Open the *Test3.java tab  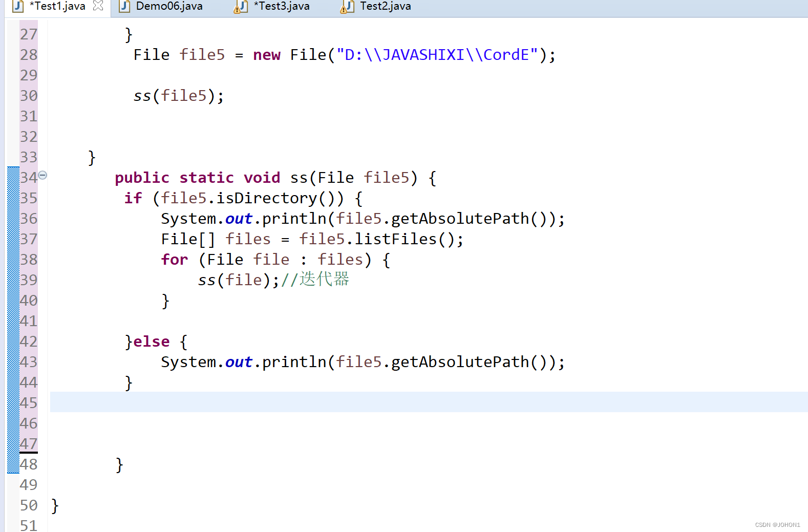(x=282, y=6)
